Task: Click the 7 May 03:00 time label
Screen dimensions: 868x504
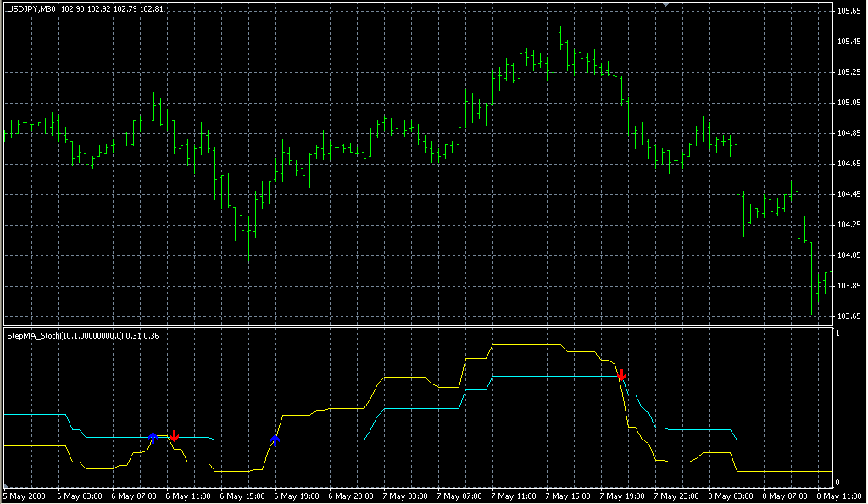Action: tap(406, 495)
